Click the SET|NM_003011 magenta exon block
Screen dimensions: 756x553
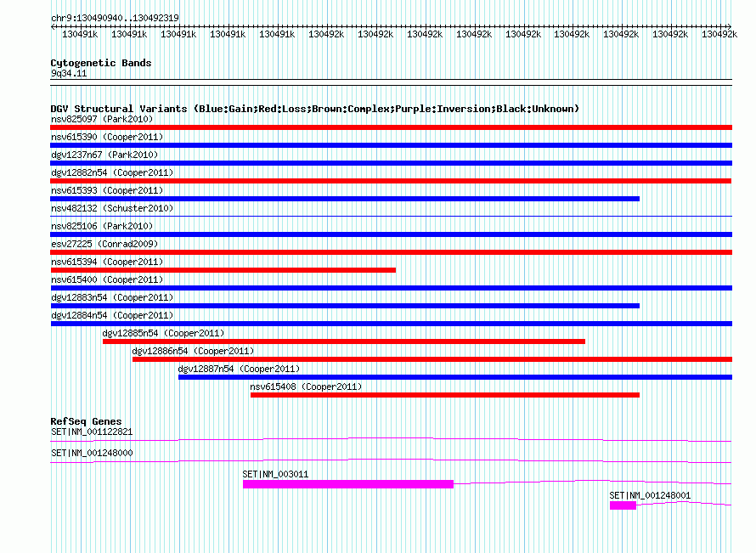coord(348,484)
